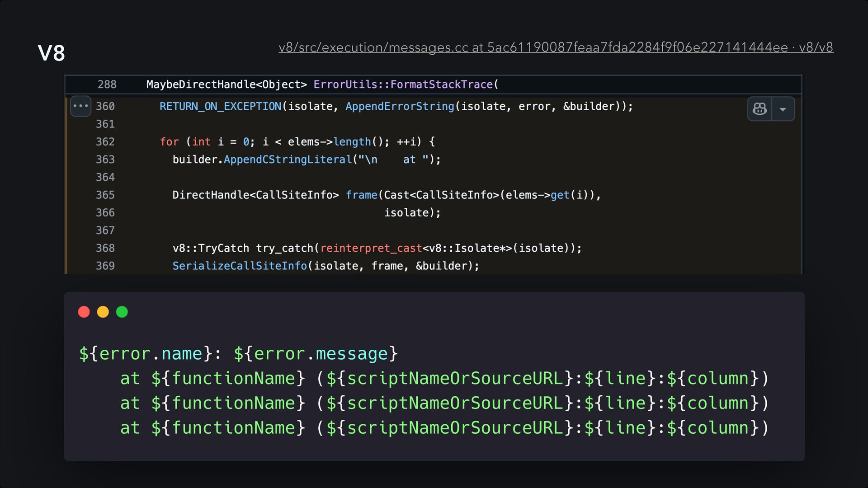Click the green maximize window dot
868x488 pixels.
(x=122, y=312)
